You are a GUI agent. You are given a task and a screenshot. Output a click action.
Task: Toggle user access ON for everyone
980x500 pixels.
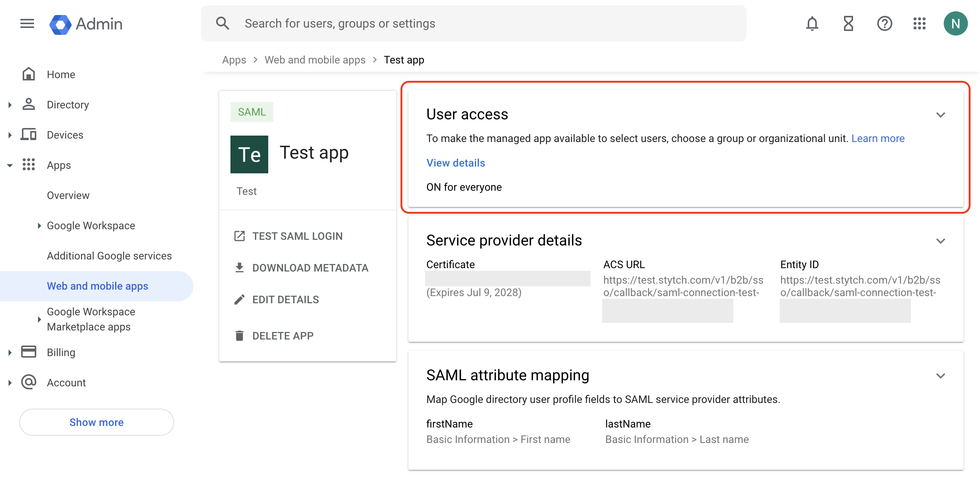[x=455, y=163]
